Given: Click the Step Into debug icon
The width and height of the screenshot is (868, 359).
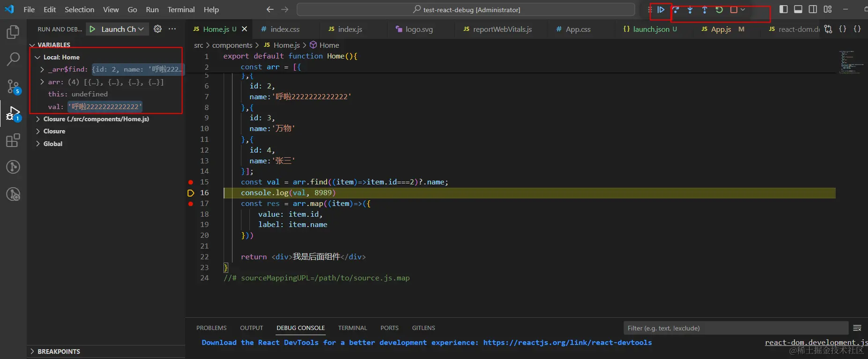Looking at the screenshot, I should (x=690, y=10).
